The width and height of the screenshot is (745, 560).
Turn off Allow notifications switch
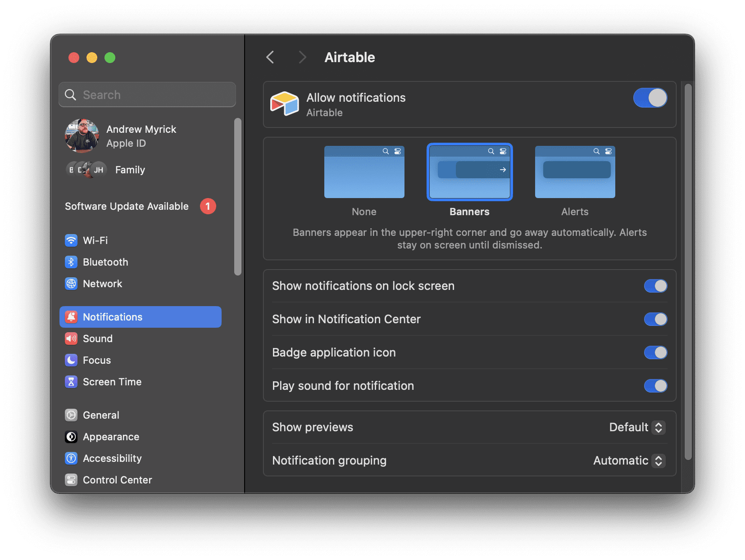[x=650, y=98]
